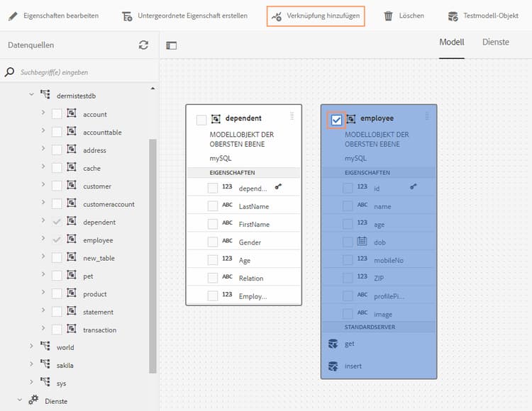This screenshot has height=411, width=532.
Task: Check the dependent model object checkbox
Action: pyautogui.click(x=201, y=120)
